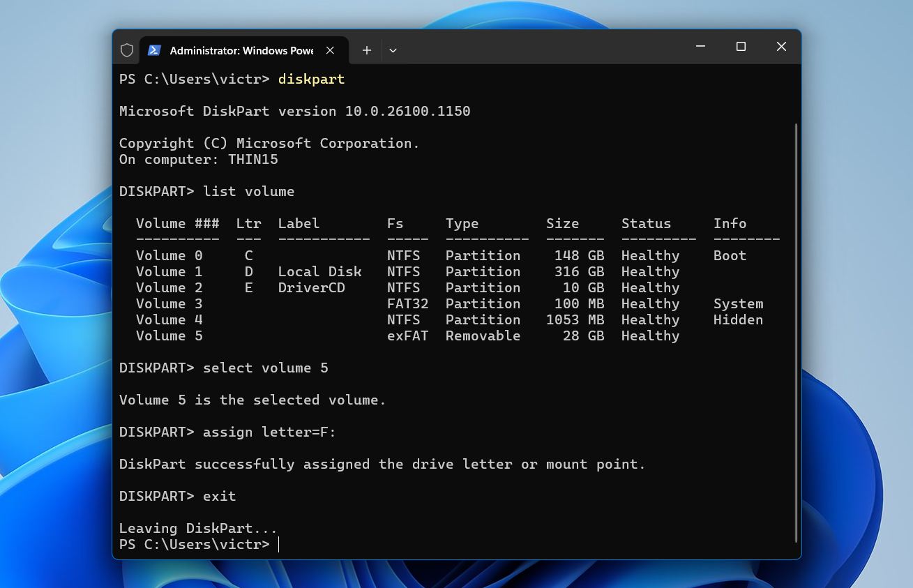Click the 'exit' command text

coord(220,496)
